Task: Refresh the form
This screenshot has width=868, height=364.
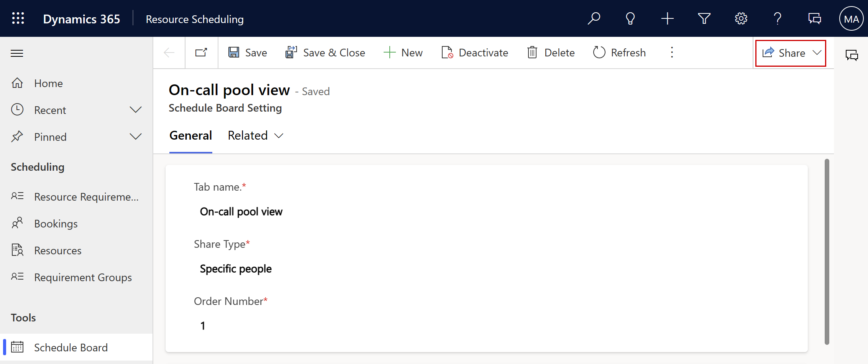Action: click(x=619, y=53)
